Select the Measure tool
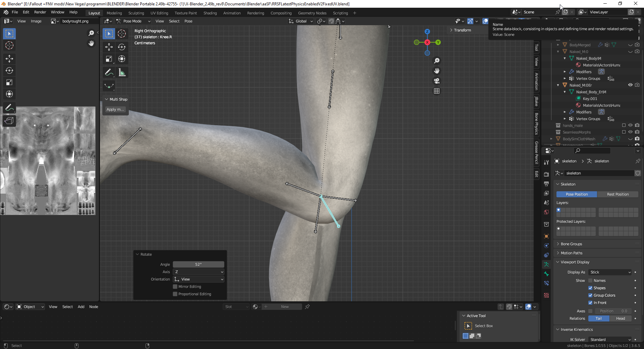Screen dimensions: 644x349 [122, 72]
